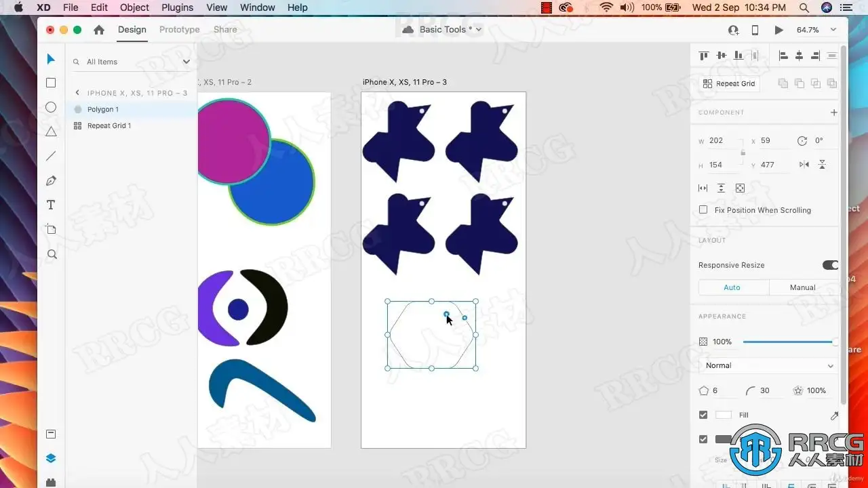The height and width of the screenshot is (488, 868).
Task: Select the Select (arrow) tool
Action: coord(51,59)
